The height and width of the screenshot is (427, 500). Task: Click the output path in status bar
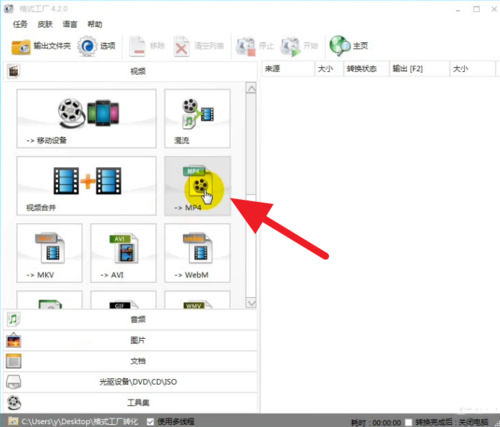79,422
